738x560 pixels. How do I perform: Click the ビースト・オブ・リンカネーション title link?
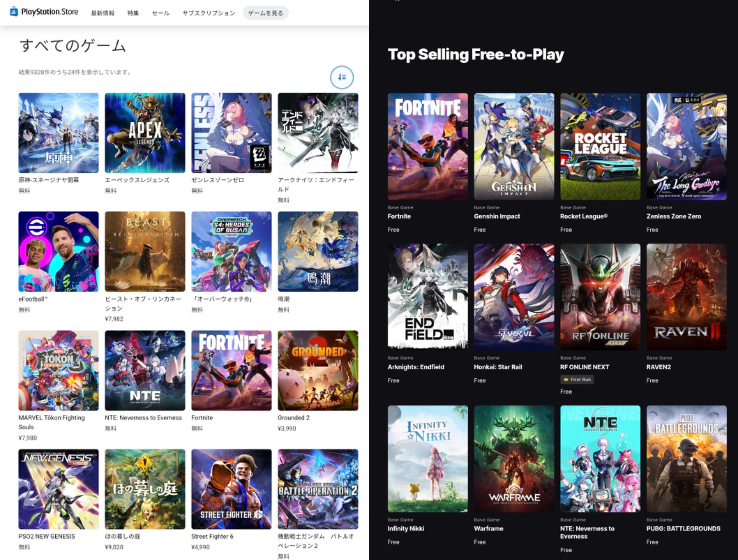[143, 304]
